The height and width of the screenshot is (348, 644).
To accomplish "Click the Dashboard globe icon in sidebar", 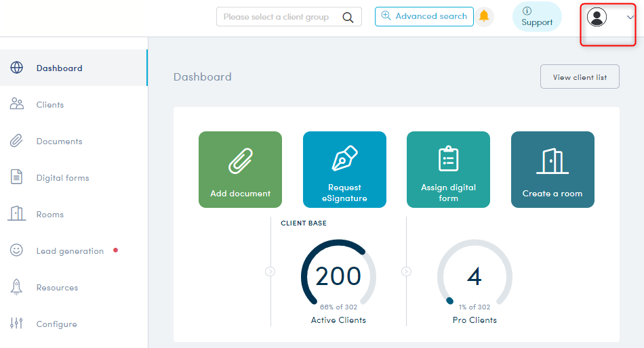I will pos(16,68).
